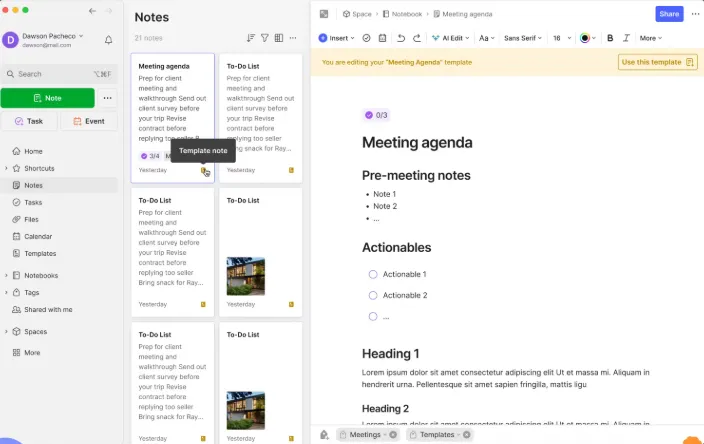
Task: Open Templates in the sidebar
Action: [40, 254]
